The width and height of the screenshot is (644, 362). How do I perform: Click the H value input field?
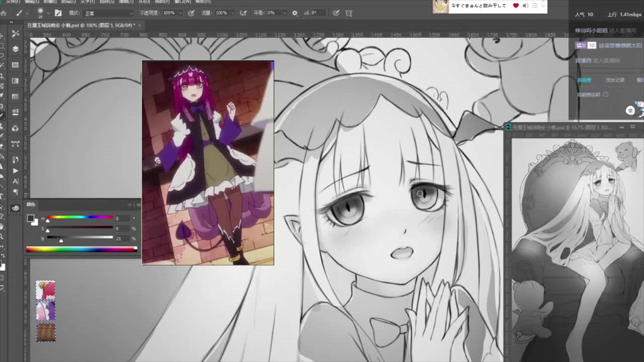tap(122, 219)
